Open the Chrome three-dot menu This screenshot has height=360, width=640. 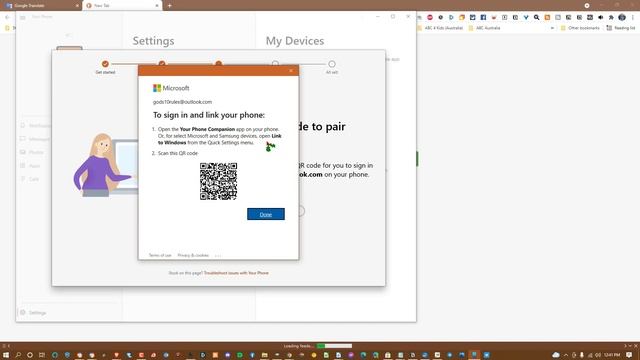(x=633, y=18)
